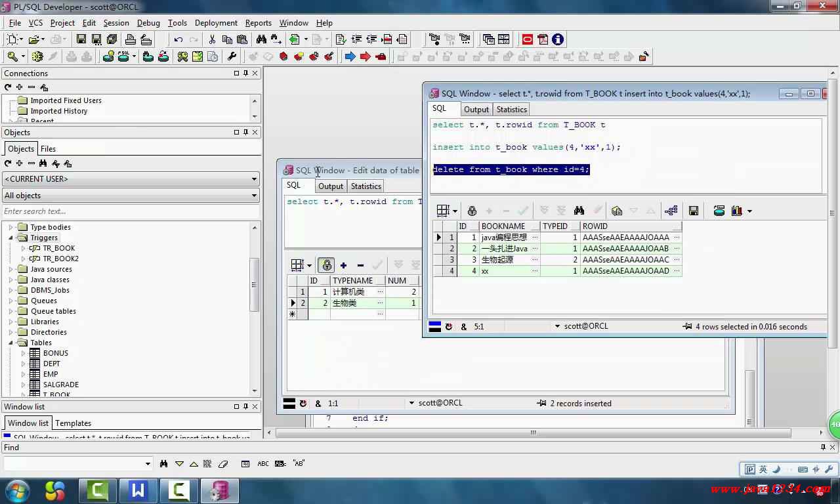Toggle the edit lock icon in T_BOOK result toolbar
This screenshot has width=840, height=504.
tap(472, 211)
